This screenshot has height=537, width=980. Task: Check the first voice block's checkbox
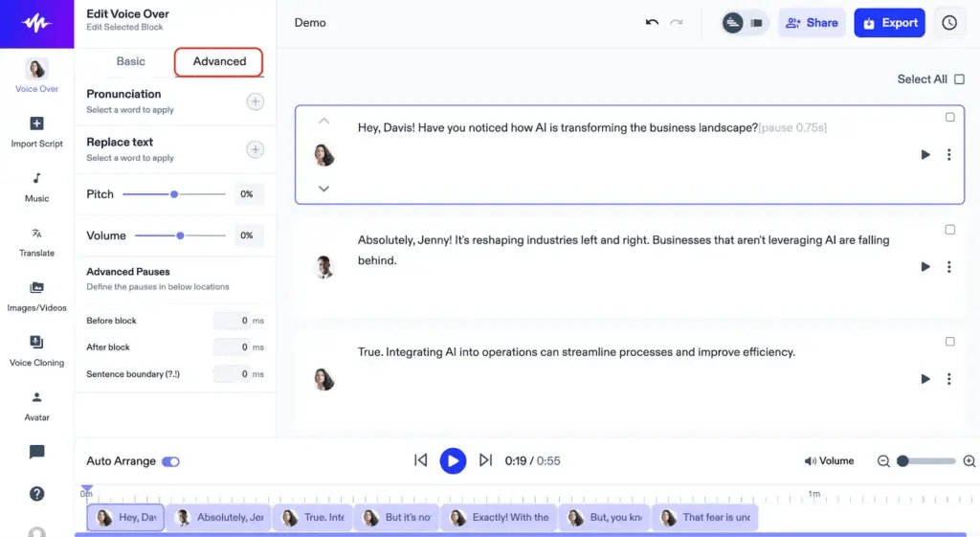coord(949,118)
